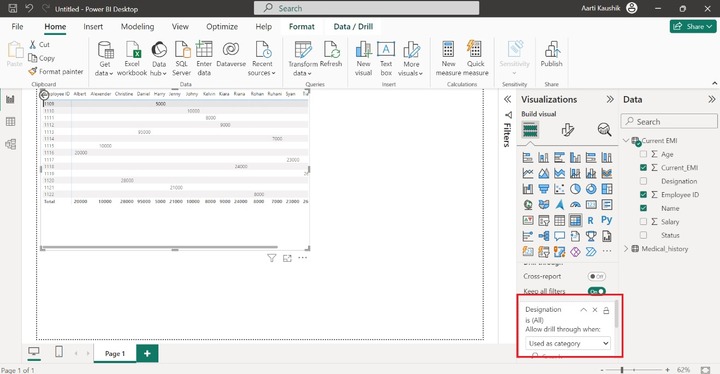Open the Get data menu

pos(105,58)
